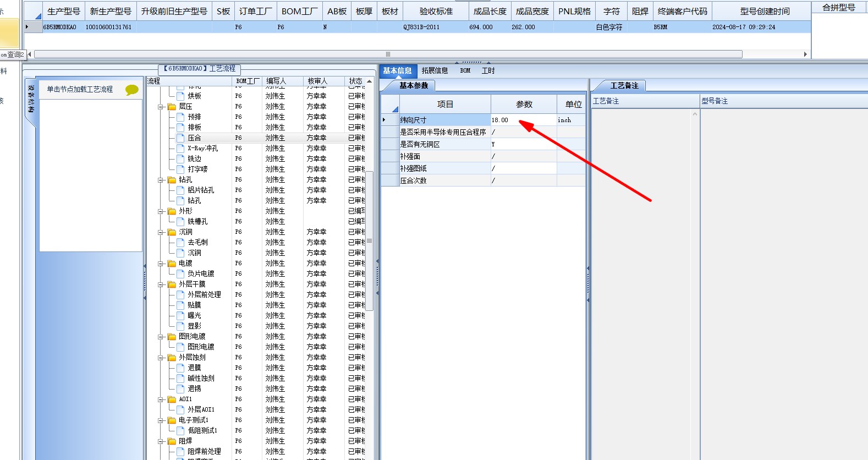Click the top grid horizontal scrollbar

388,54
